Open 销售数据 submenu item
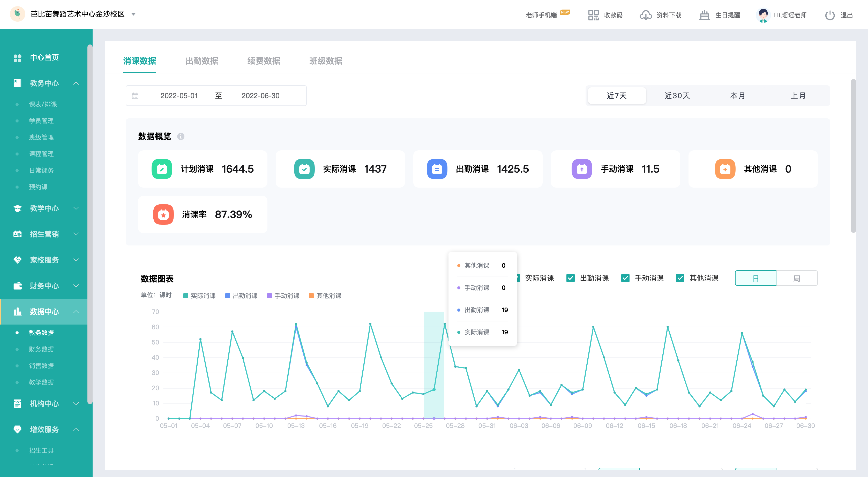868x477 pixels. [41, 366]
